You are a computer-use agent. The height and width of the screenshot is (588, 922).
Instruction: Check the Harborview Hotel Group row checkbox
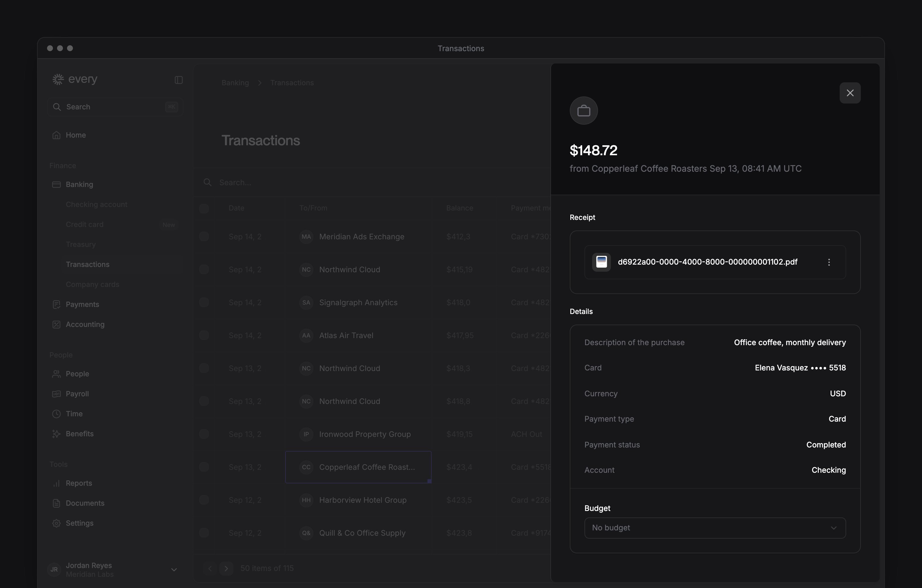[x=204, y=500]
